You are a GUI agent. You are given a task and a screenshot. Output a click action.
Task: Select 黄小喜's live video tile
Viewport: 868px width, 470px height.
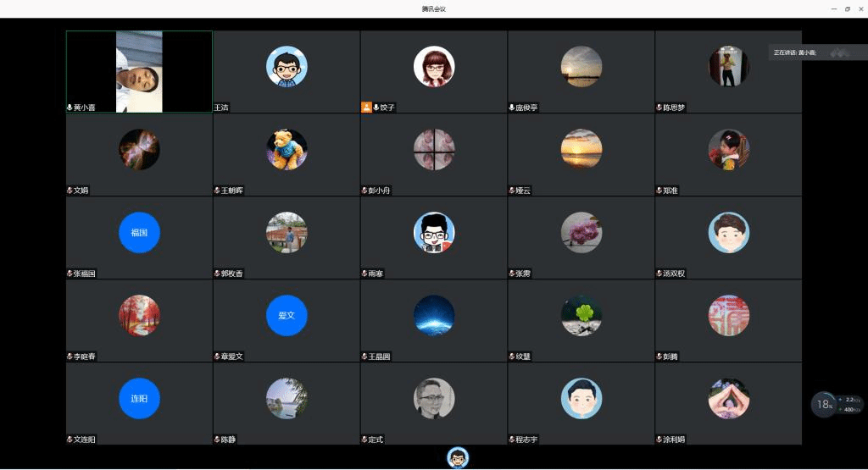point(139,71)
